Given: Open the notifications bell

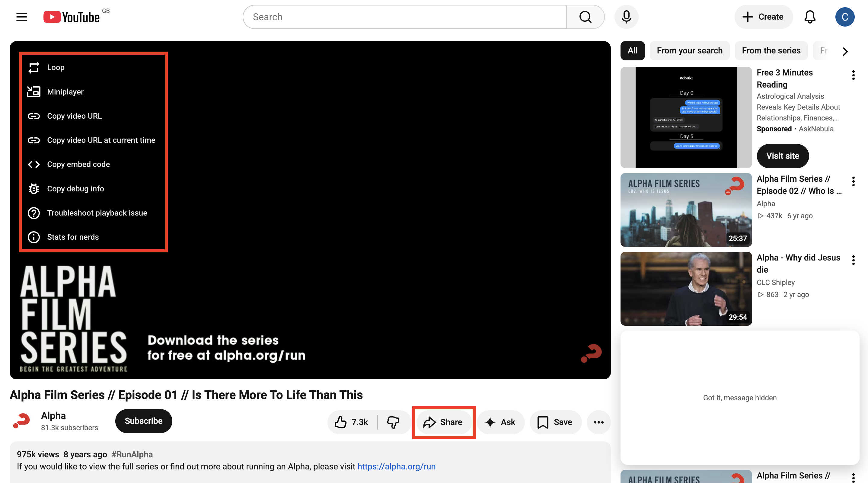Looking at the screenshot, I should point(810,17).
